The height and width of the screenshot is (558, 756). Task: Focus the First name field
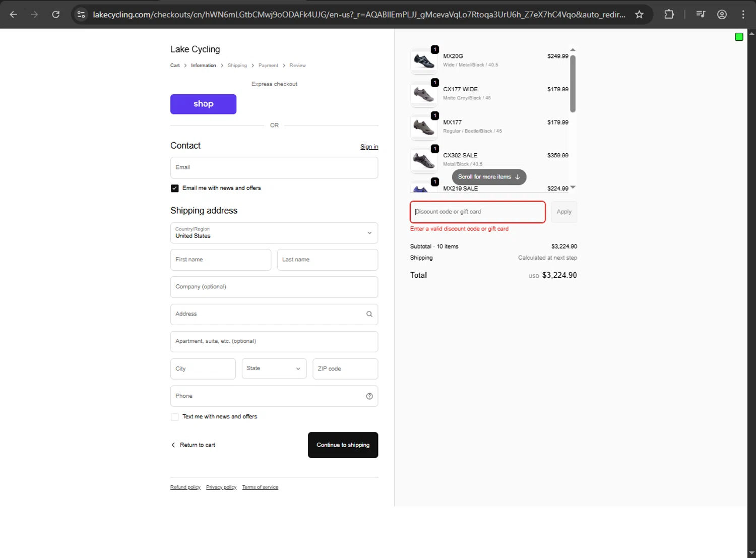(x=221, y=260)
